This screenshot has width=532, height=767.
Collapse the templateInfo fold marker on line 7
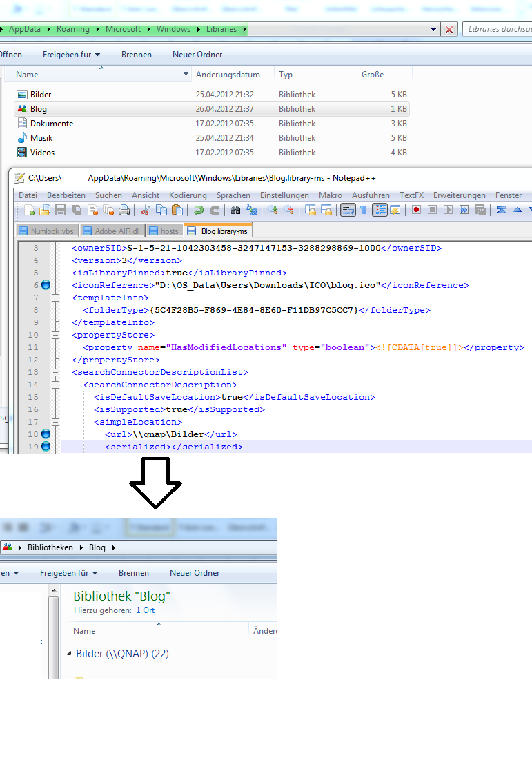coord(55,298)
